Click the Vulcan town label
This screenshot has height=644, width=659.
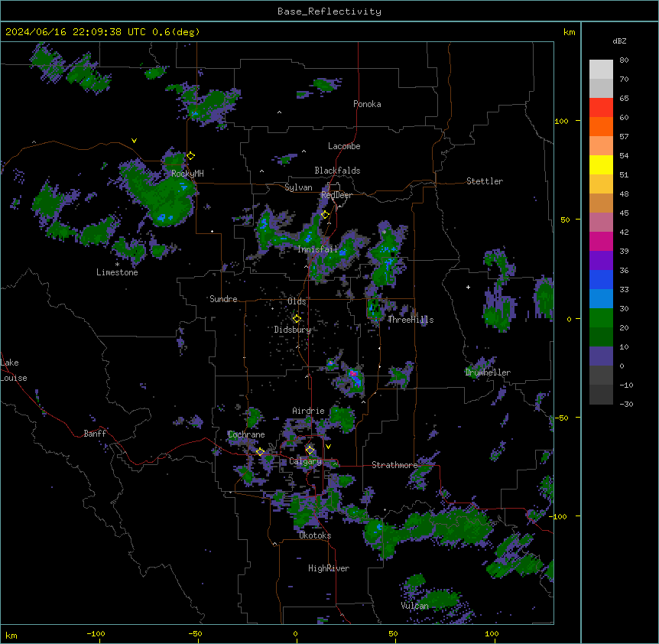coord(415,606)
